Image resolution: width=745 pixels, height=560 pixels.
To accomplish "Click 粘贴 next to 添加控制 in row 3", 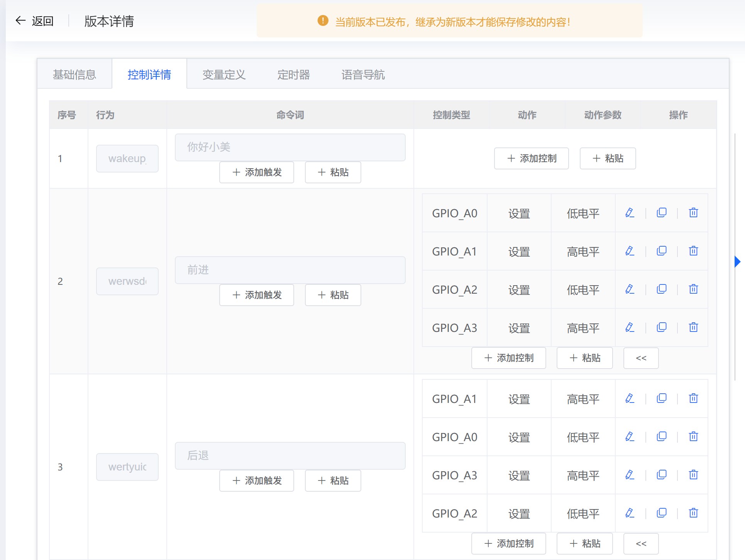I will (584, 543).
